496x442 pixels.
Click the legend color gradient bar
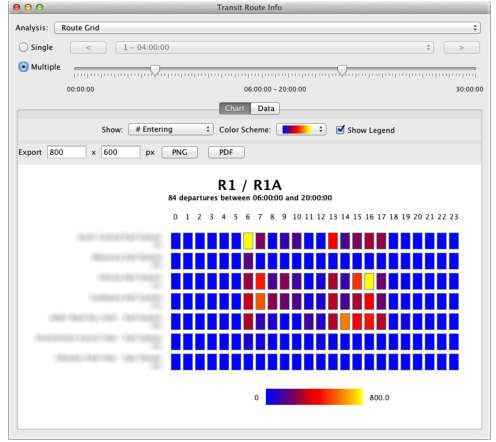[x=314, y=397]
